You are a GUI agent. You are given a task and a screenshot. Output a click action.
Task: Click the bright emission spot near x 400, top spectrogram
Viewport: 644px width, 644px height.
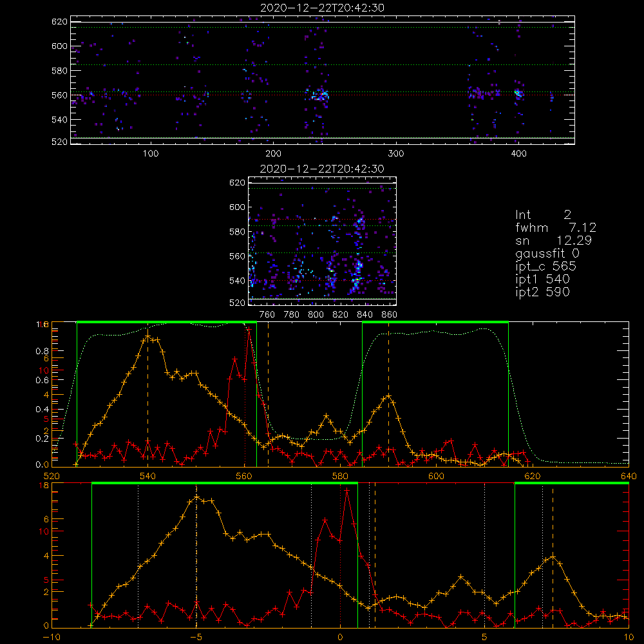(518, 93)
